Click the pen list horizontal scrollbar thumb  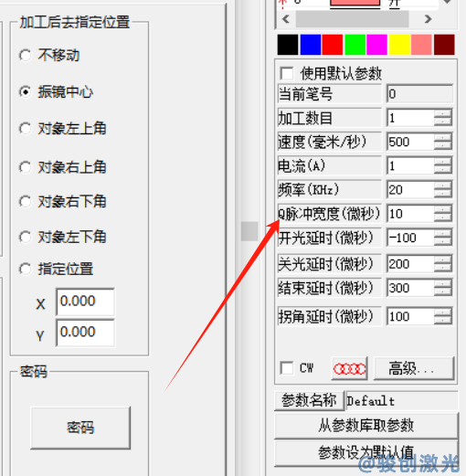(x=352, y=19)
